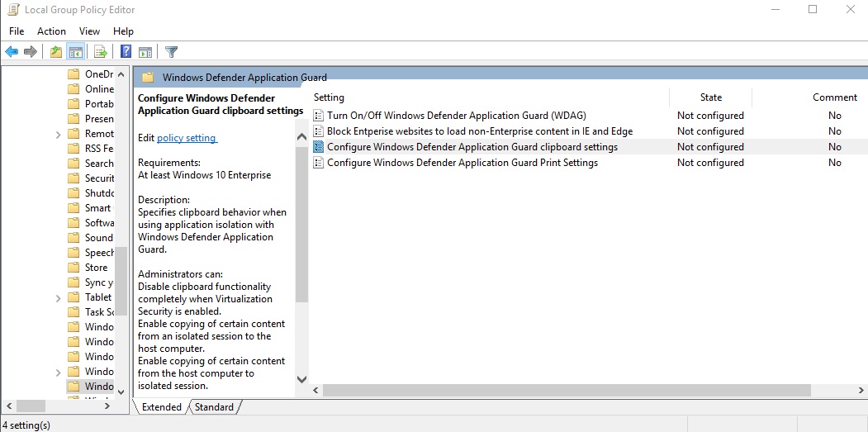Expand the Tablet tree folder
868x432 pixels.
(x=58, y=297)
